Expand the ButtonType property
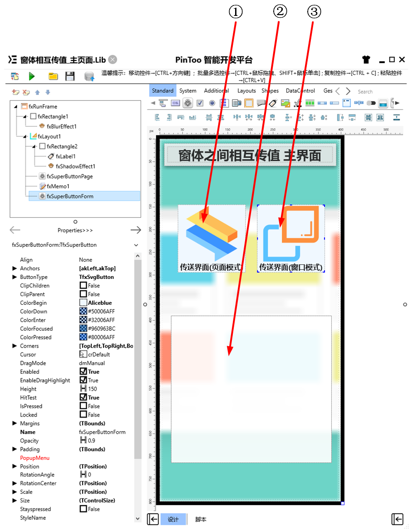Viewport: 413px width, 532px height. tap(15, 277)
